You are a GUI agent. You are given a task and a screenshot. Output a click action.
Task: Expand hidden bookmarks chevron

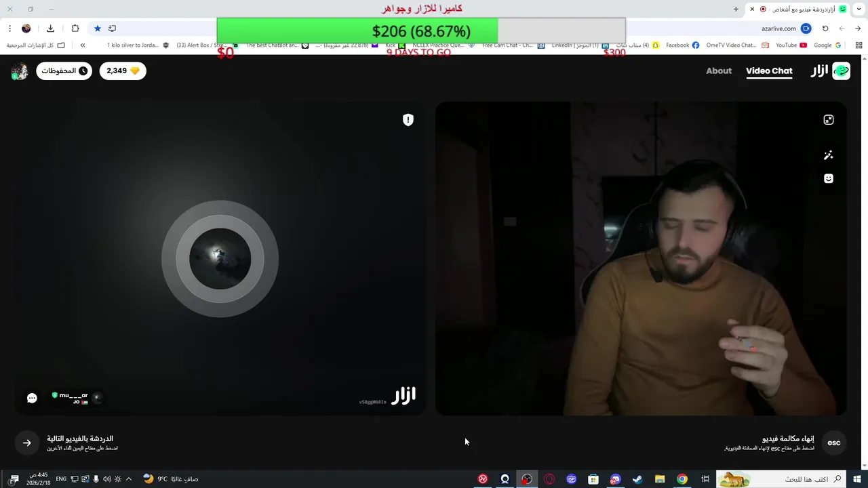coord(83,45)
